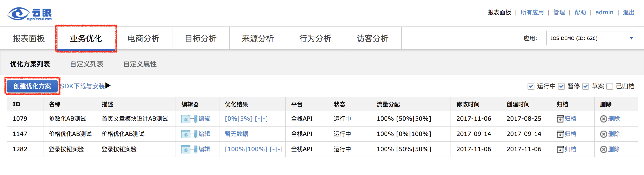The height and width of the screenshot is (175, 644).
Task: Open the 访客分析 tab
Action: click(x=373, y=38)
